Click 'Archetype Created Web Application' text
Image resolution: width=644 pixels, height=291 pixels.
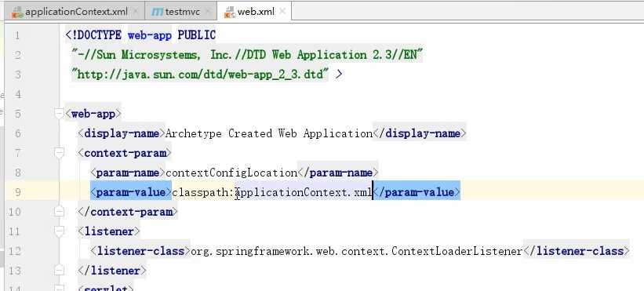coord(269,133)
